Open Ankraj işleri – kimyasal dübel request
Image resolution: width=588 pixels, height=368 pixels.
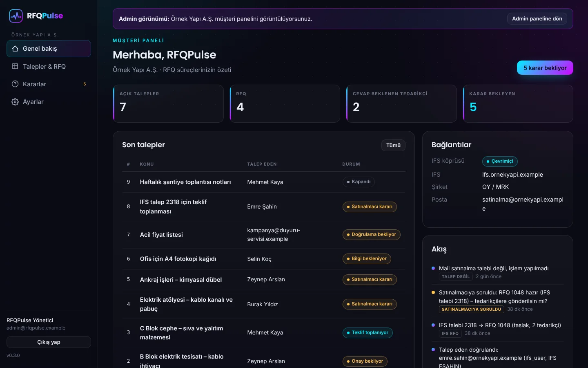(181, 280)
